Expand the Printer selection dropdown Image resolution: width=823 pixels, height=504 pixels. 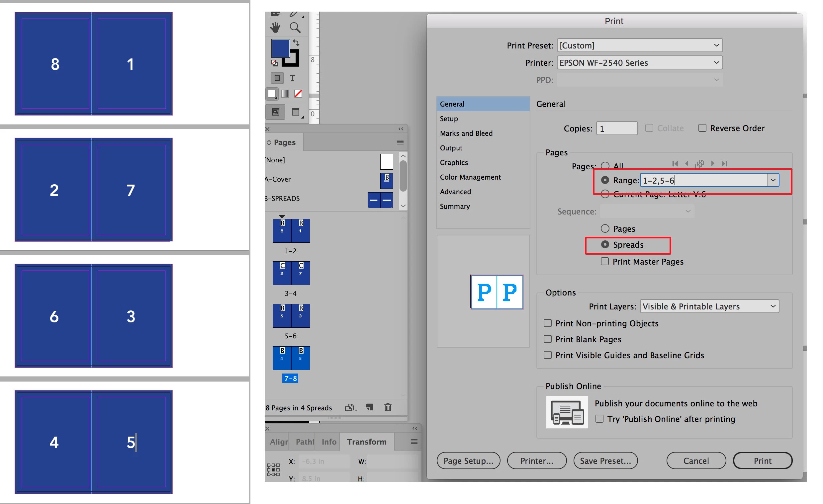[x=640, y=63]
